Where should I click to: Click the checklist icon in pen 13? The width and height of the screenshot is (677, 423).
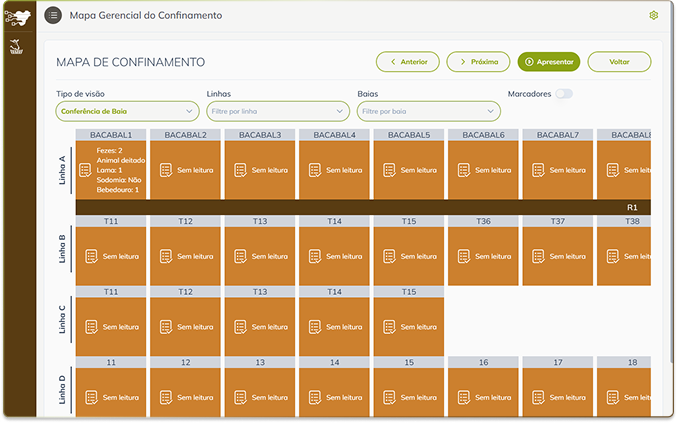240,398
